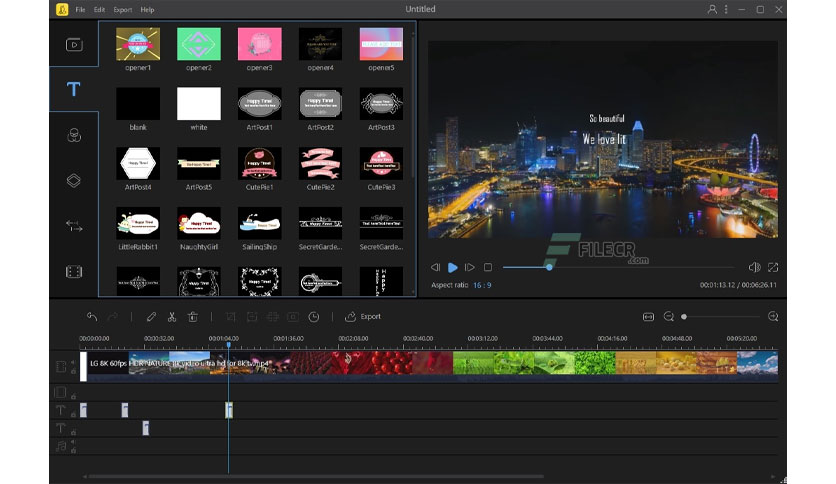This screenshot has height=484, width=836.
Task: Play the preview video
Action: [453, 267]
